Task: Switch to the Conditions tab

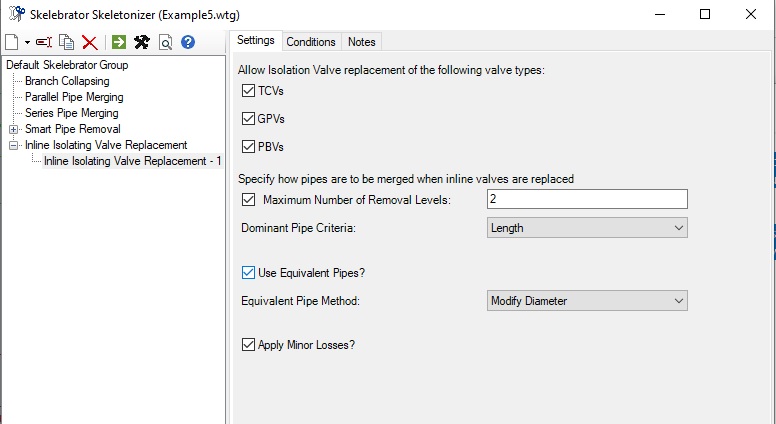Action: [x=311, y=42]
